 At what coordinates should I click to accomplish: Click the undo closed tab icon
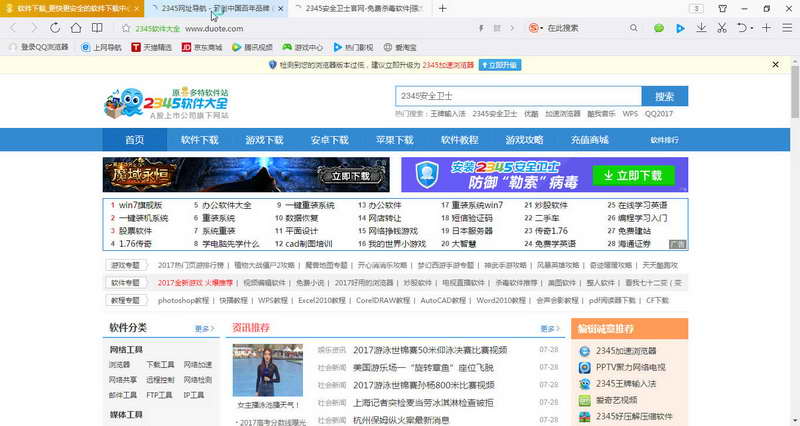pyautogui.click(x=742, y=28)
